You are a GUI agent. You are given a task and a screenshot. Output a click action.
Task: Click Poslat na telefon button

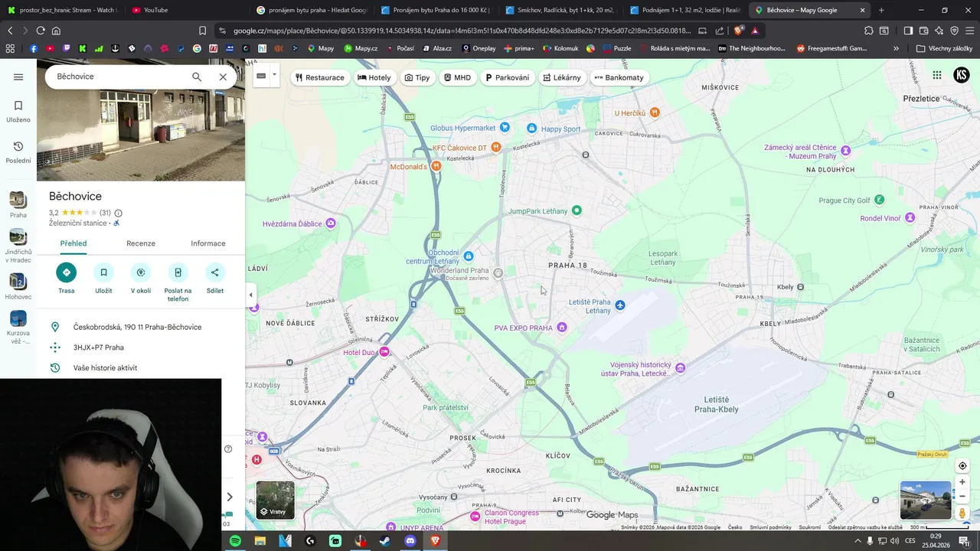point(178,282)
